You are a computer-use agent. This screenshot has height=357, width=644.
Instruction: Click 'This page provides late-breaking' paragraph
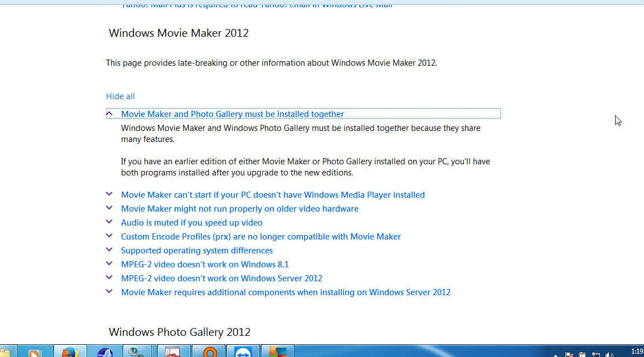click(x=272, y=63)
